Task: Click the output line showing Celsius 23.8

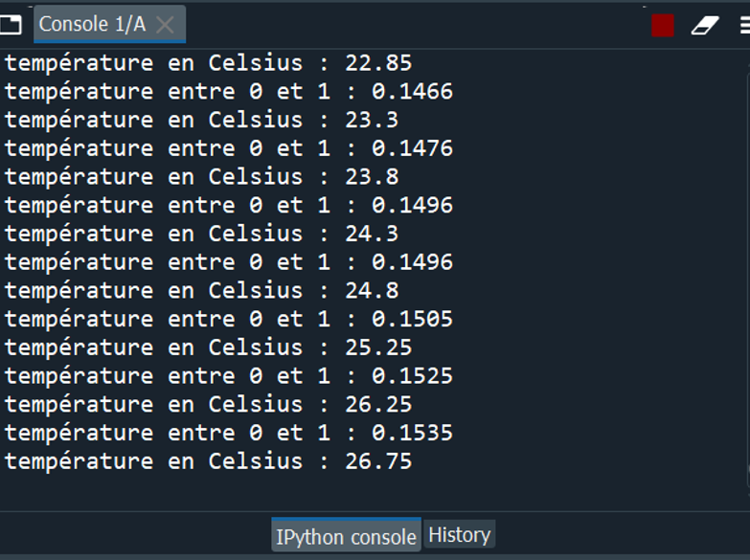Action: [201, 177]
